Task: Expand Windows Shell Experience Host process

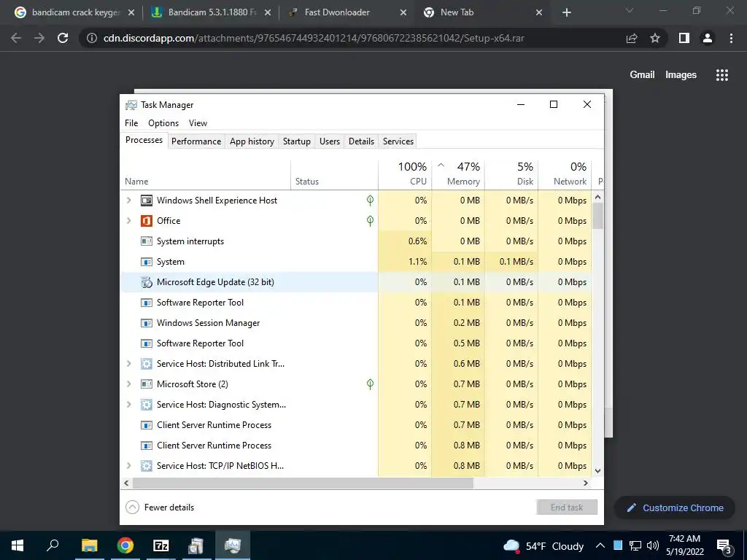Action: coord(128,201)
